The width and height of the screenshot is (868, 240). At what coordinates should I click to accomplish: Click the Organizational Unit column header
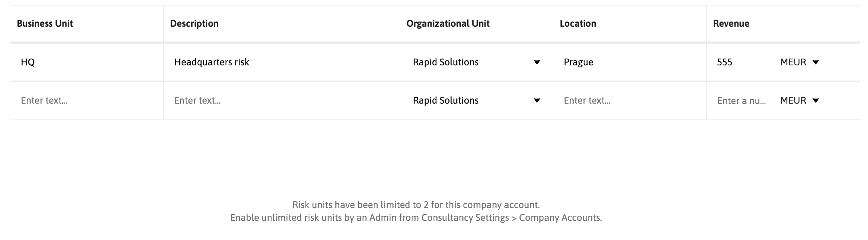tap(448, 24)
